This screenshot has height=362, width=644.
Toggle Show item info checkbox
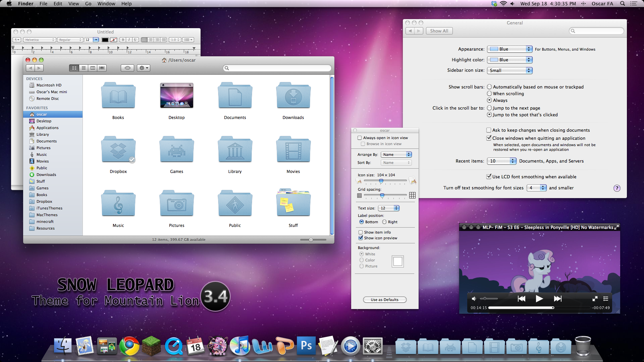(360, 232)
